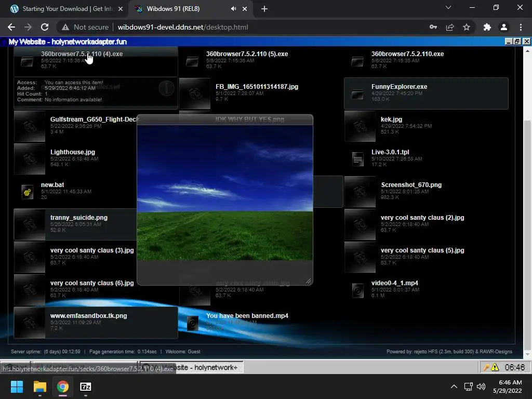This screenshot has height=399, width=532.
Task: Expand the tab search chevron
Action: 448,7
